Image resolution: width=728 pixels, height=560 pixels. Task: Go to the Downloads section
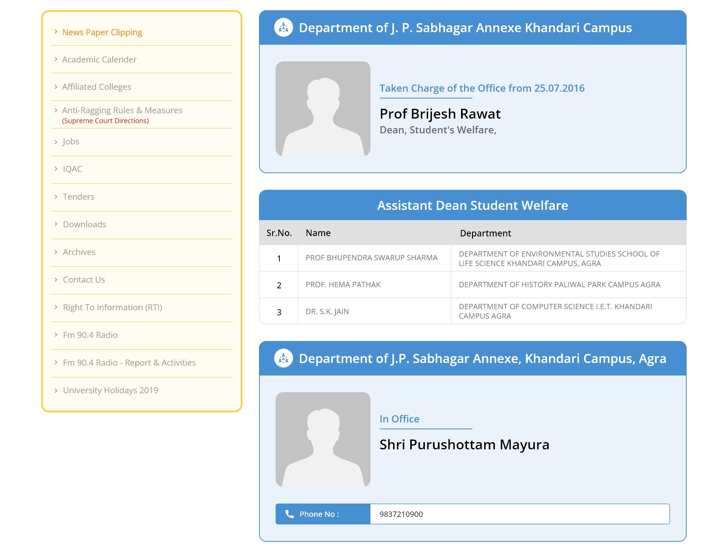tap(85, 224)
